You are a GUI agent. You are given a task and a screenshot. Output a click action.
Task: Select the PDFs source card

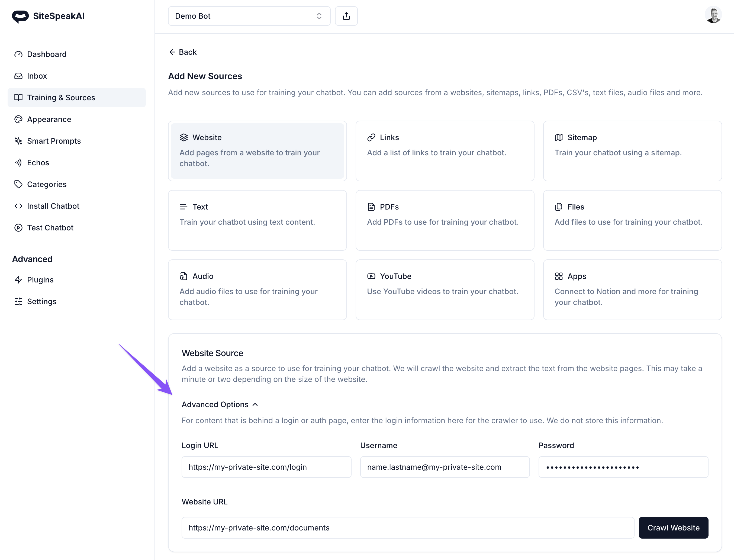click(445, 220)
